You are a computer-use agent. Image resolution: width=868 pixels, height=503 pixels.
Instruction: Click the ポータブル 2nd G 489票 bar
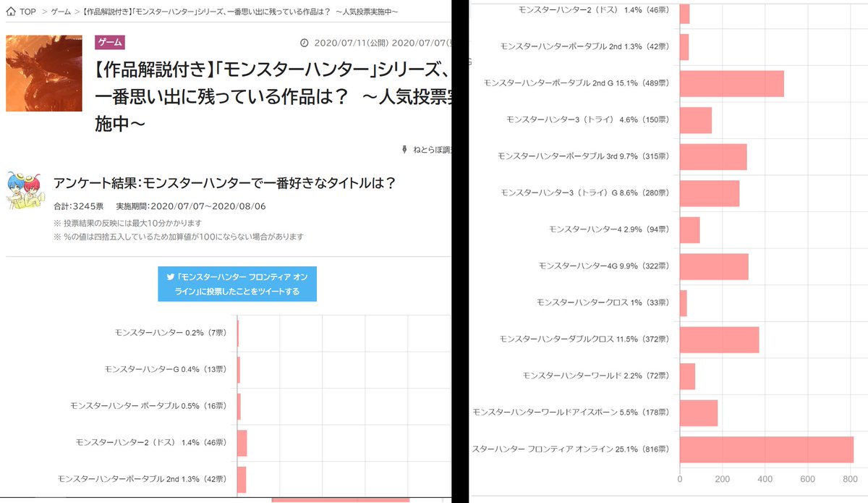[x=732, y=83]
